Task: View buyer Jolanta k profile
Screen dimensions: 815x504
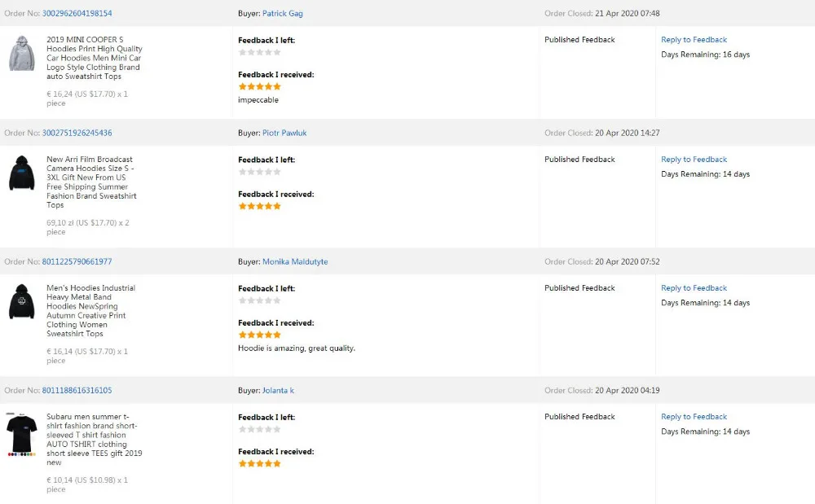Action: pyautogui.click(x=278, y=390)
